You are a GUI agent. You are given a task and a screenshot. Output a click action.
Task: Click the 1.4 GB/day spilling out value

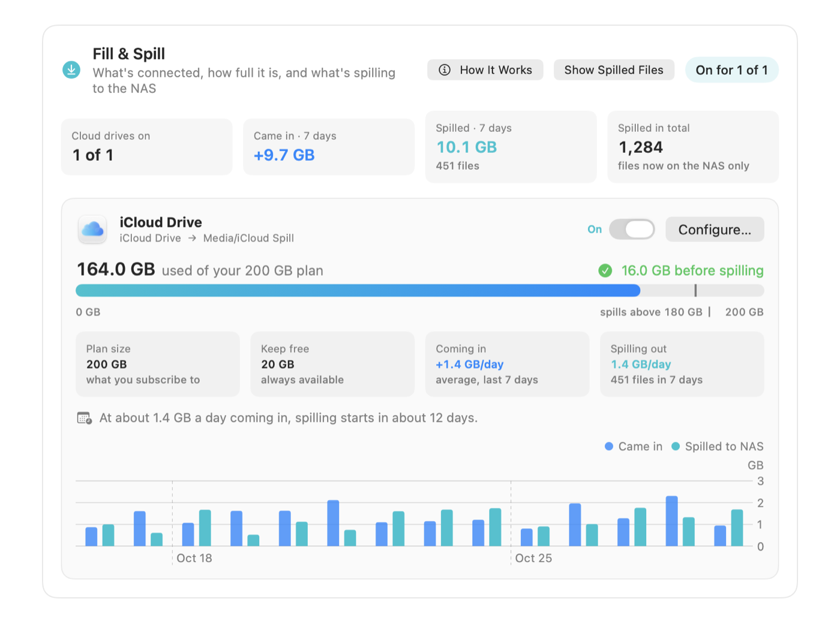click(641, 365)
